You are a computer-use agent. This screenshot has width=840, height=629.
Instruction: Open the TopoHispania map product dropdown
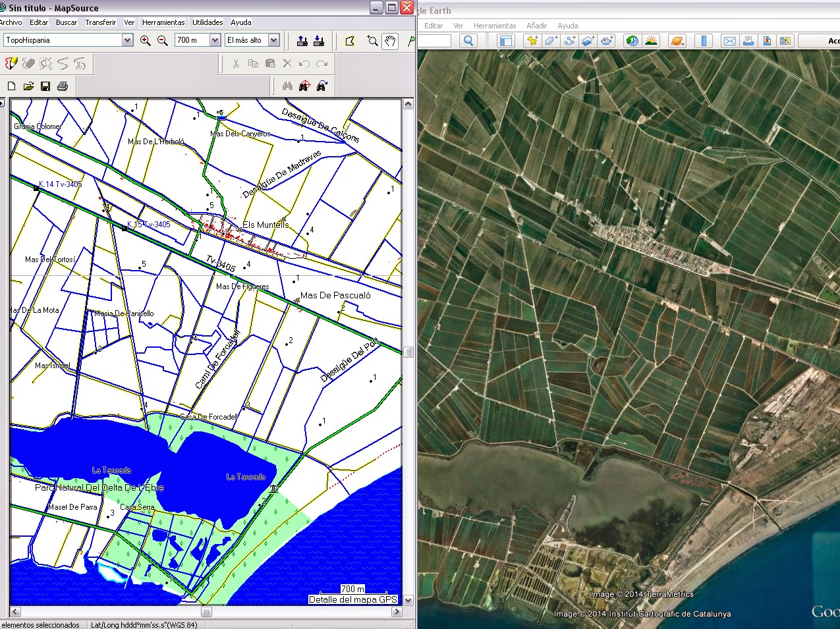coord(127,40)
